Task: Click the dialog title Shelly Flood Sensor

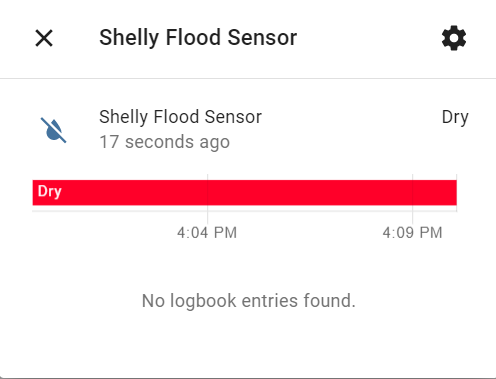Action: click(x=198, y=37)
